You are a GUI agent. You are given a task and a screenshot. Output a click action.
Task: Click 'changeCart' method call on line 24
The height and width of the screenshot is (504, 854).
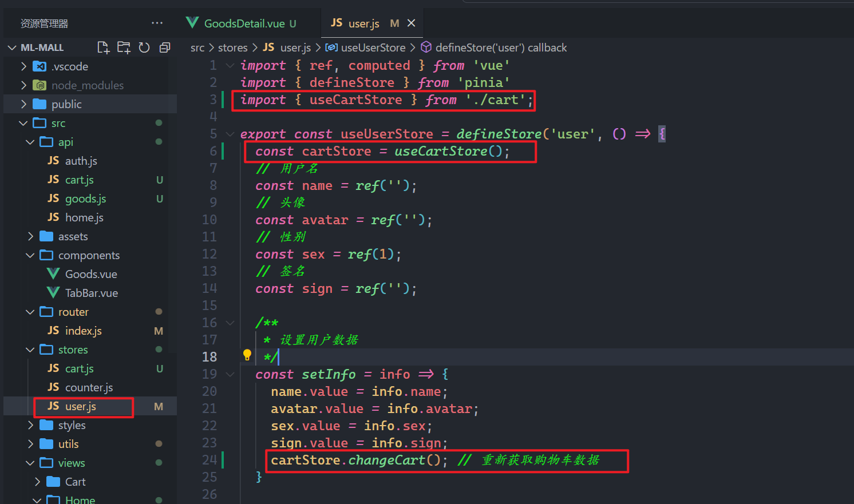coord(386,460)
